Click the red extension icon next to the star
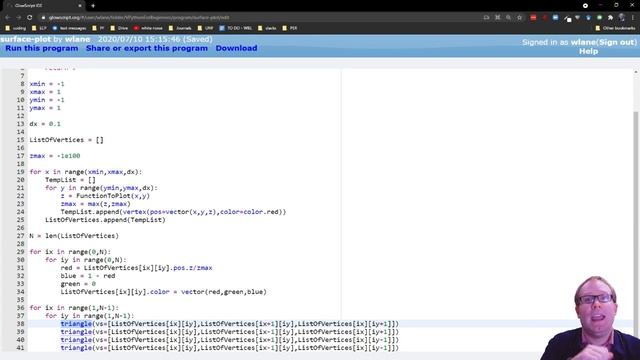640x360 pixels. [533, 18]
